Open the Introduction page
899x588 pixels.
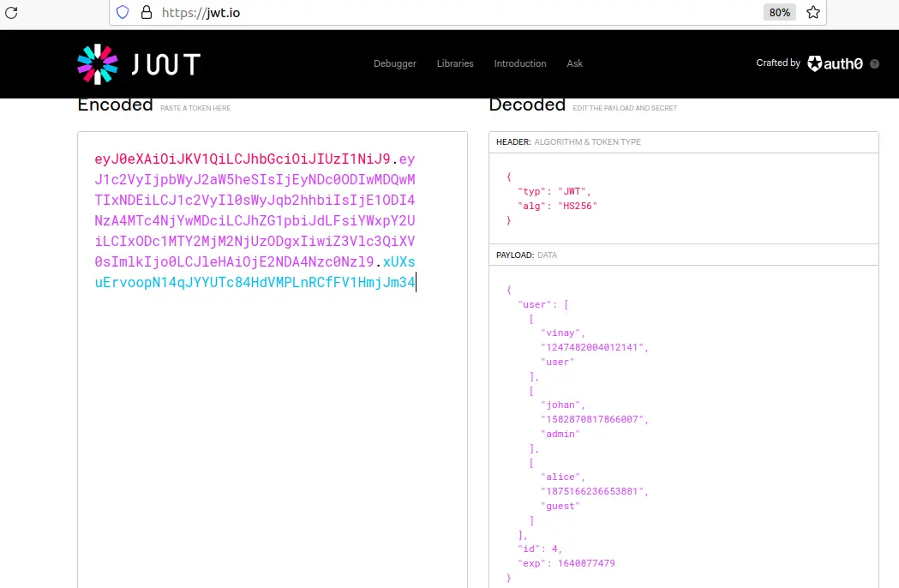pyautogui.click(x=520, y=63)
